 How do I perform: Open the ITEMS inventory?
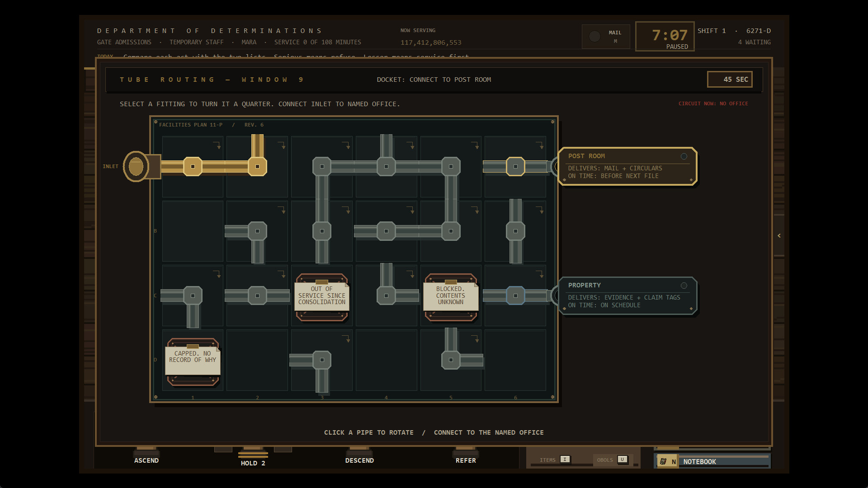(555, 460)
